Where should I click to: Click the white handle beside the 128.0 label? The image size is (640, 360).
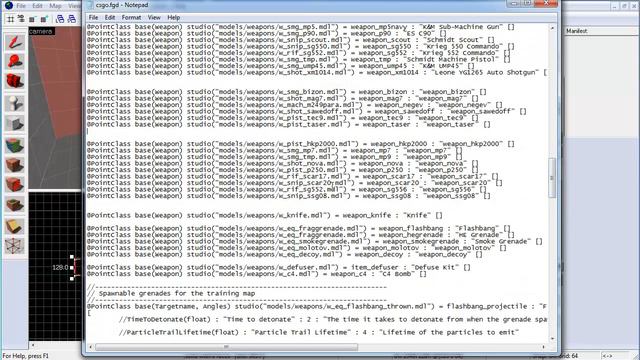[72, 267]
